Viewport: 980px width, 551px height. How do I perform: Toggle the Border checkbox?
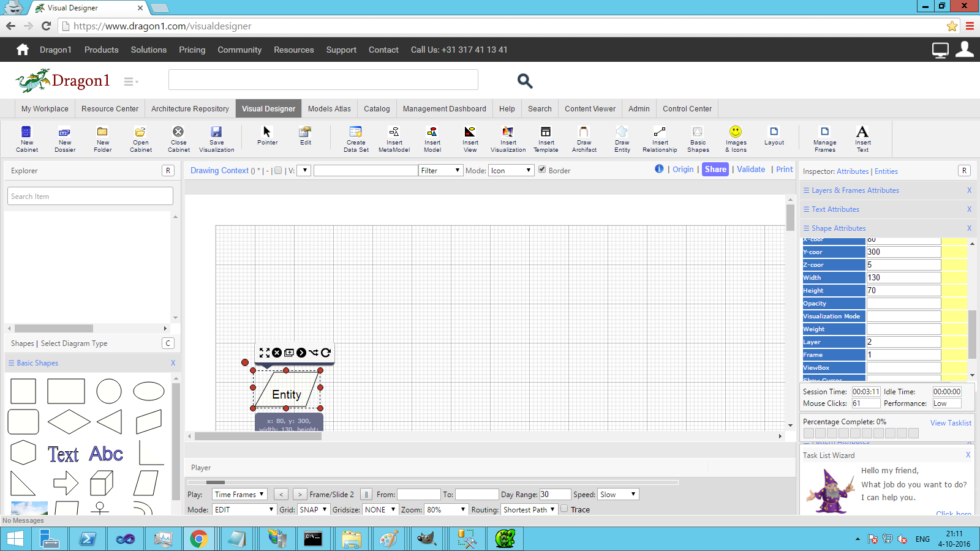coord(542,170)
